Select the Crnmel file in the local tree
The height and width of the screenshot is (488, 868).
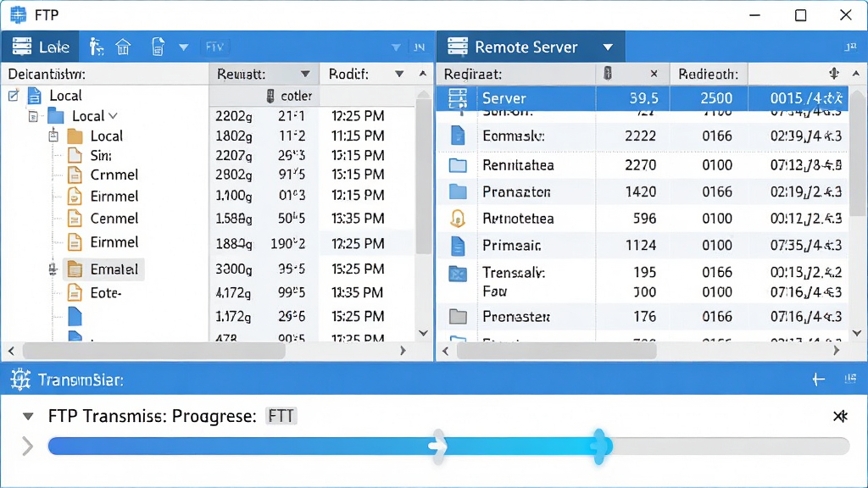[x=114, y=175]
